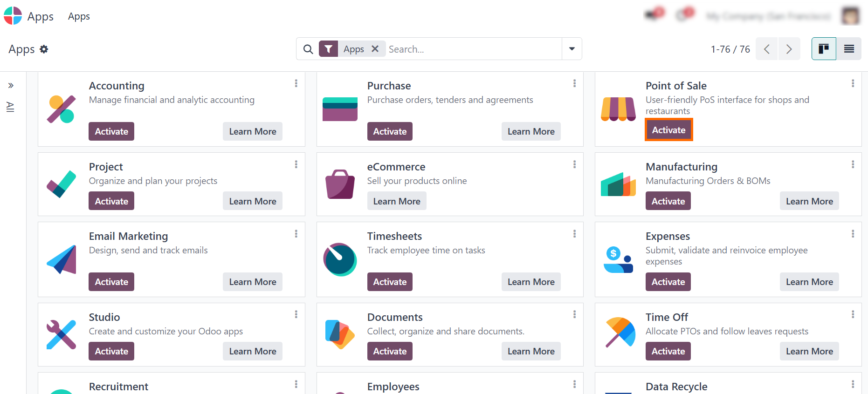Image resolution: width=868 pixels, height=394 pixels.
Task: Click the 1-76 / 76 pager counter
Action: point(730,49)
